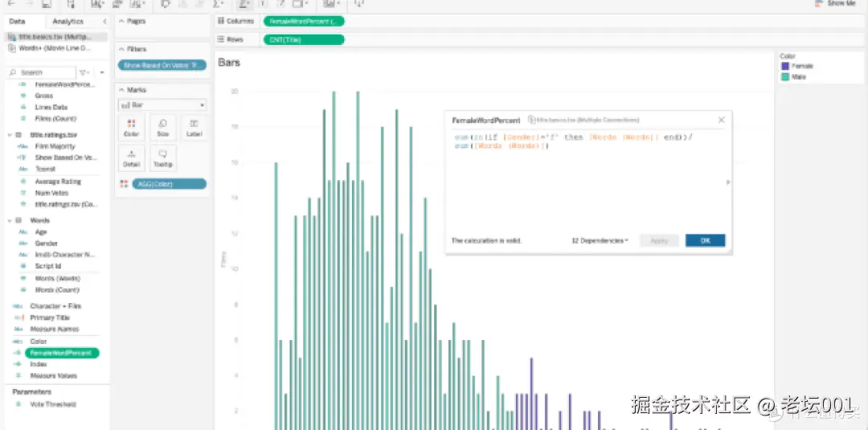The width and height of the screenshot is (868, 430).
Task: Select the Age field
Action: [41, 232]
